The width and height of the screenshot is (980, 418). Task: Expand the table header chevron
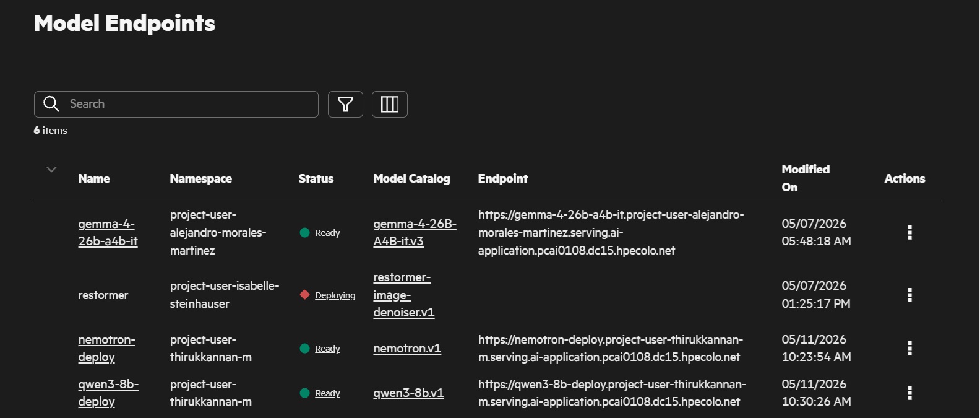point(51,169)
